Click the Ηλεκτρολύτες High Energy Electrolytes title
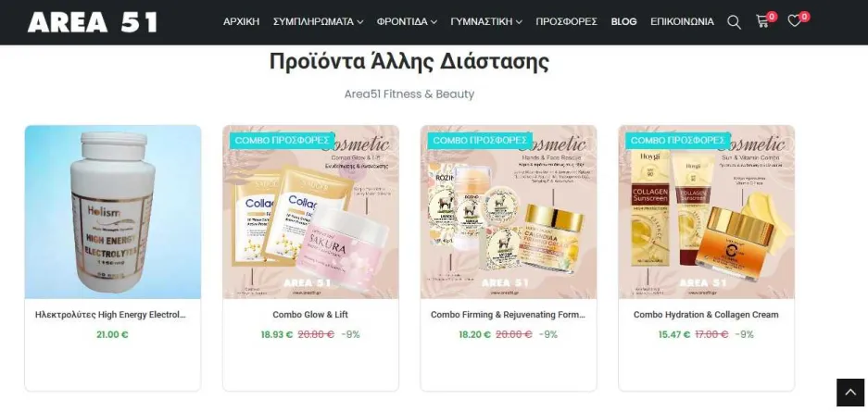 coord(111,315)
